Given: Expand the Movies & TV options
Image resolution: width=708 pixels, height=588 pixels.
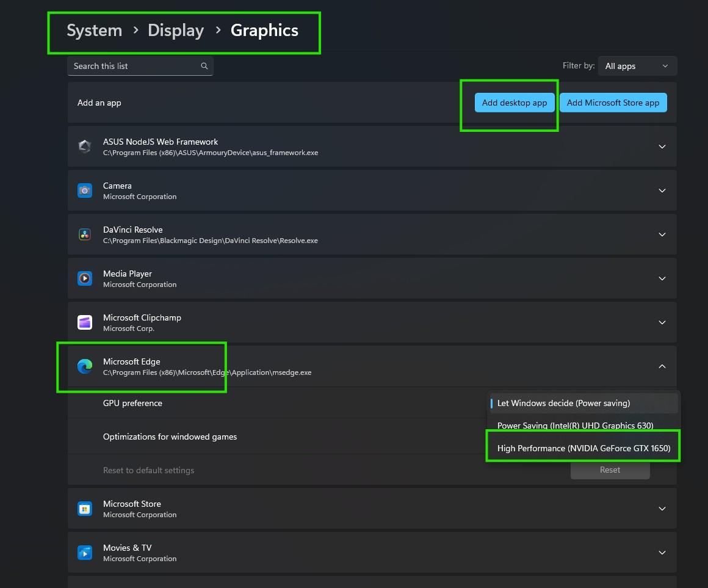Looking at the screenshot, I should click(x=662, y=553).
